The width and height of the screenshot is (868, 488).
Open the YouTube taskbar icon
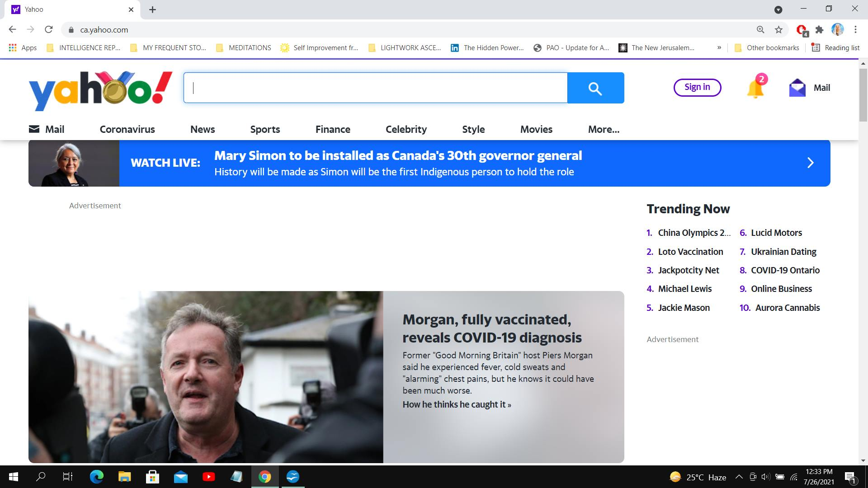(208, 477)
